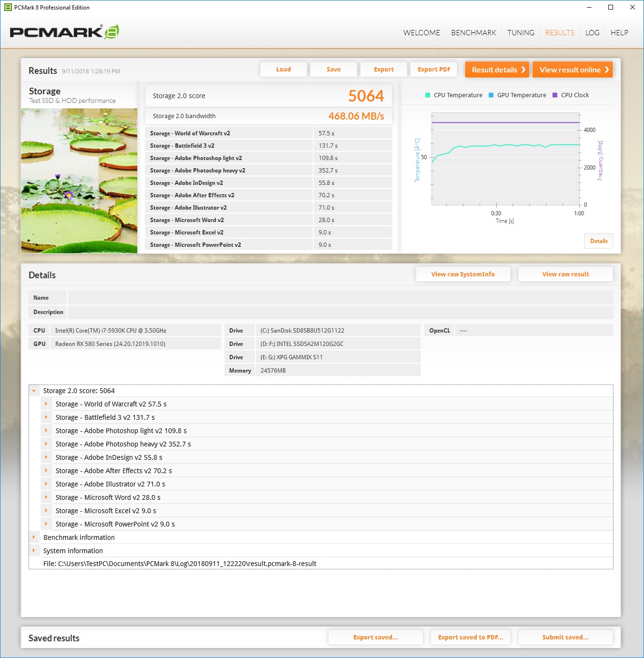Switch to the BENCHMARK tab
This screenshot has height=658, width=644.
click(473, 32)
